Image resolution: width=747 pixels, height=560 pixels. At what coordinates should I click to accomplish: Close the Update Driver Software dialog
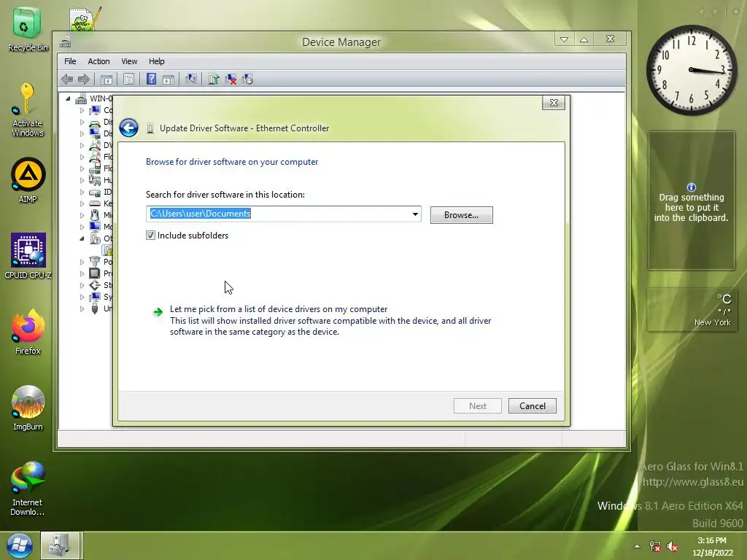[554, 103]
